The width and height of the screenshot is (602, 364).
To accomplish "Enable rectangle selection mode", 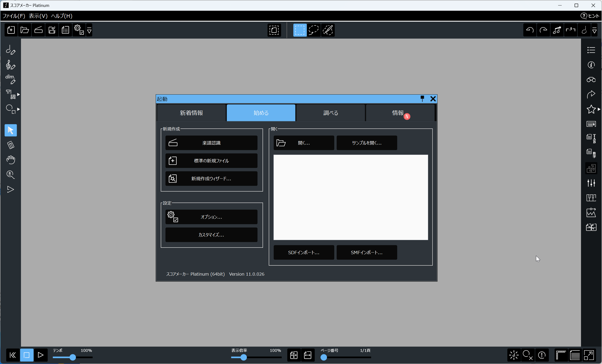I will point(300,30).
